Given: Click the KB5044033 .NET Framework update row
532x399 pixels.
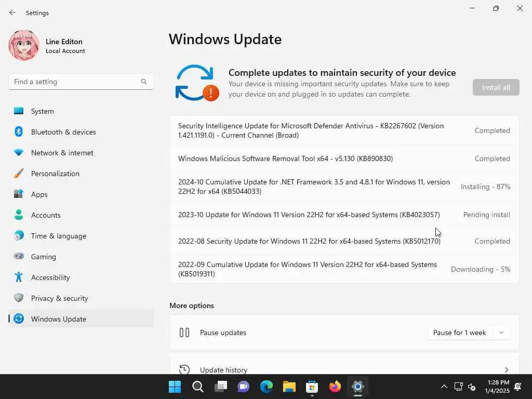Looking at the screenshot, I should tap(344, 187).
